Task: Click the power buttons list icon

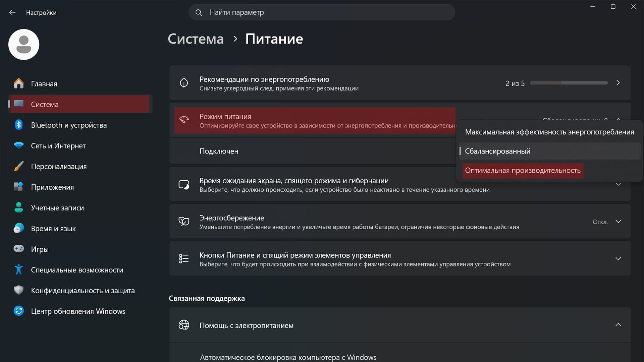Action: pos(184,259)
